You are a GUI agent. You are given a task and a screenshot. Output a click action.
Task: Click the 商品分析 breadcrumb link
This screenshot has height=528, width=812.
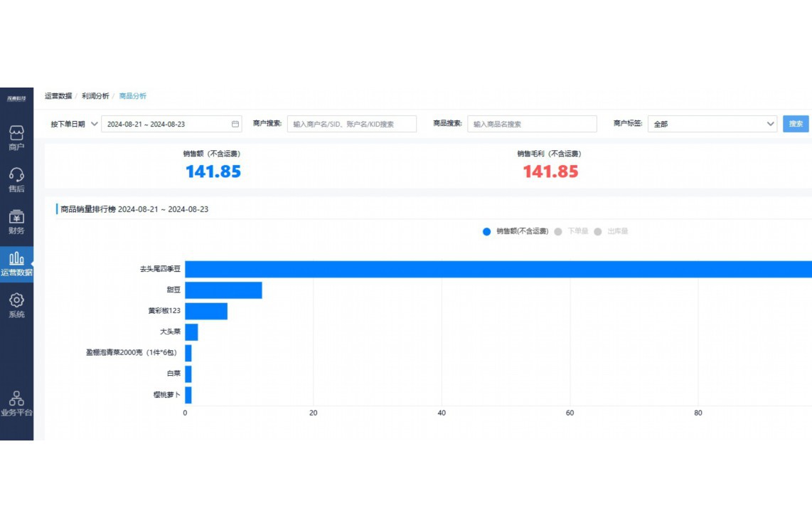click(132, 96)
